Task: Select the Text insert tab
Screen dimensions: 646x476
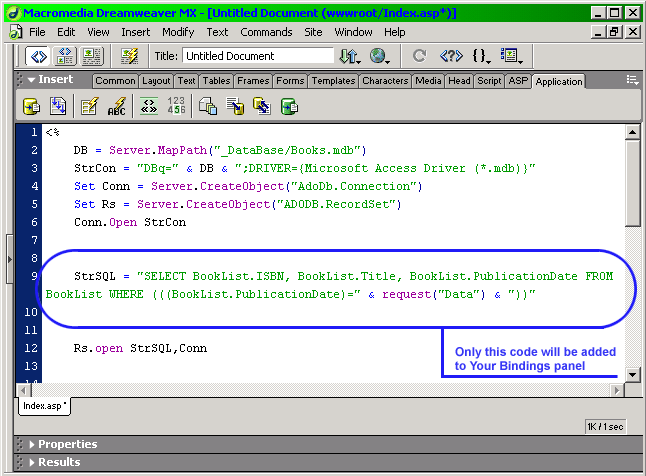Action: 186,81
